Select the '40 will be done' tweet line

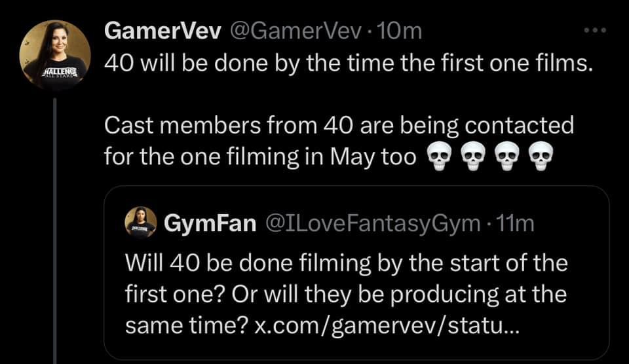(349, 63)
